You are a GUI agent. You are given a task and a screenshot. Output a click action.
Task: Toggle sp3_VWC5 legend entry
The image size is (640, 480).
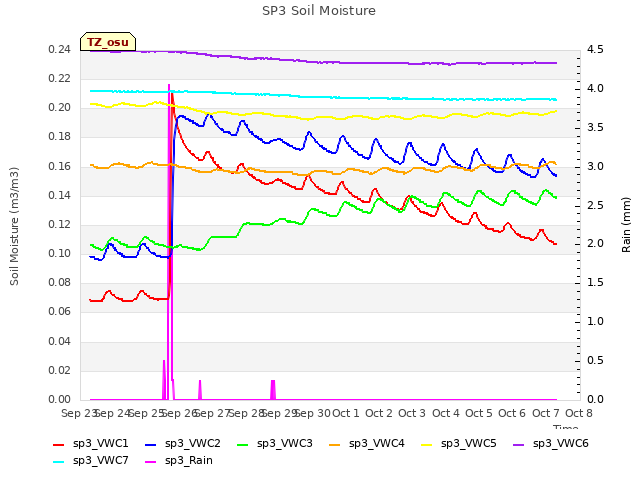point(459,444)
